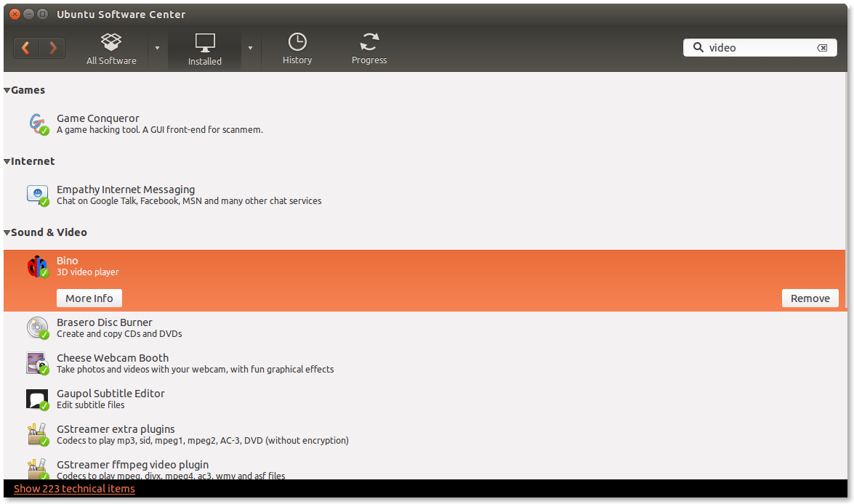Select 'Brasero Disc Burner' entry text

[x=105, y=322]
